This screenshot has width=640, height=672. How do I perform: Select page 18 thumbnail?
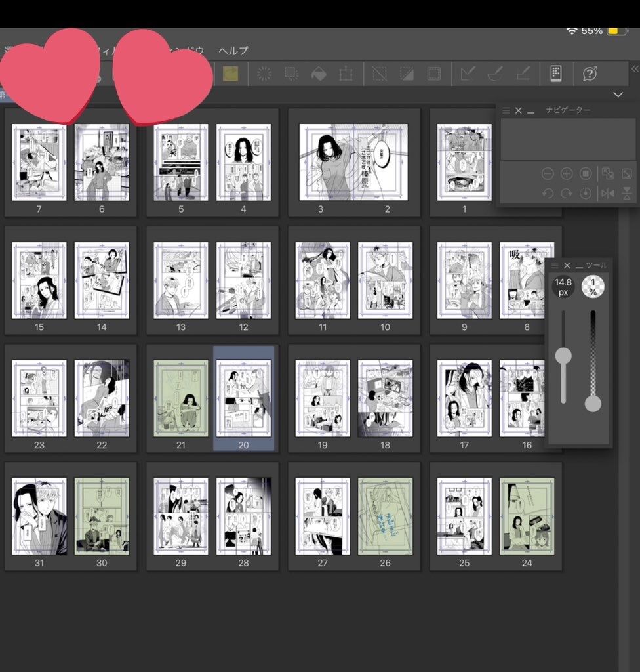click(x=385, y=398)
